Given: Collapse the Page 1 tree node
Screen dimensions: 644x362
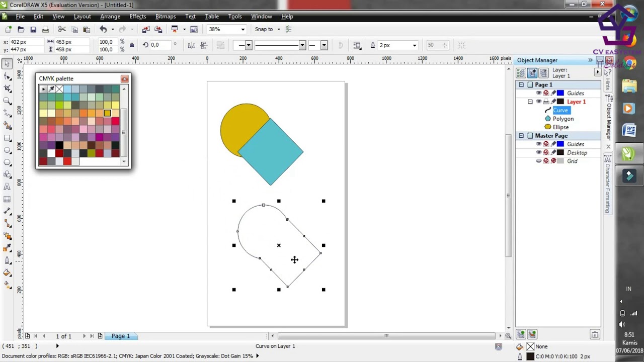Looking at the screenshot, I should click(521, 84).
